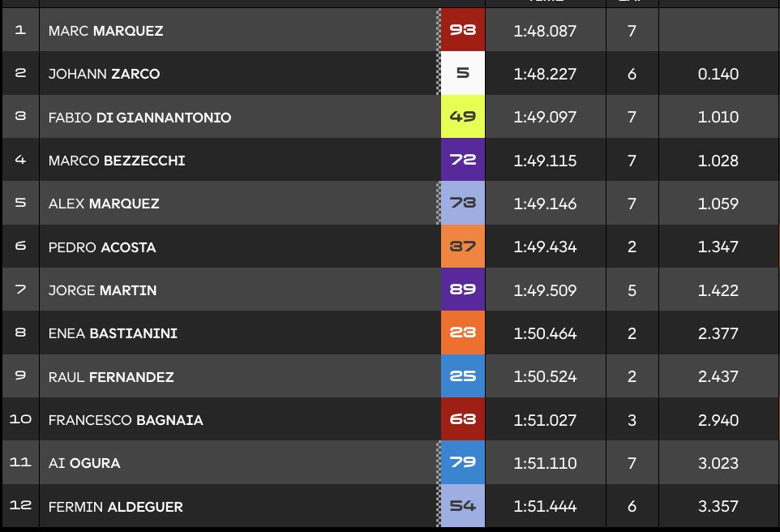
Task: Click Ai Ogura's blue number 79 badge
Action: tap(463, 463)
